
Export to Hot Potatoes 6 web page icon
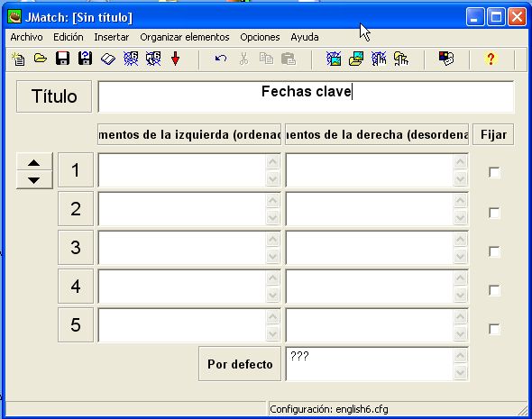pos(131,59)
